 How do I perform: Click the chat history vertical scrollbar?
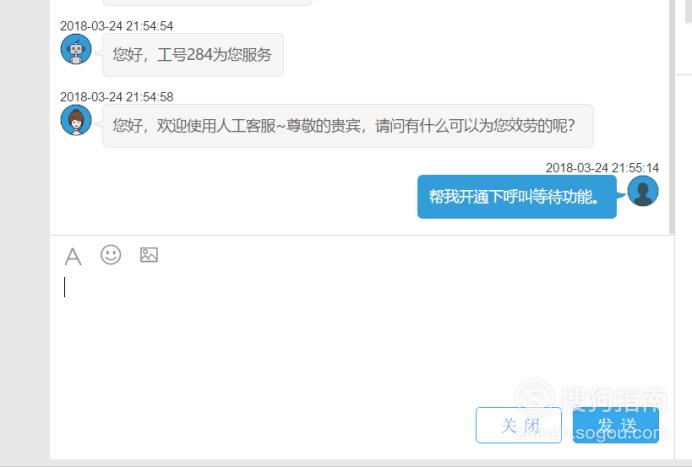point(672,117)
